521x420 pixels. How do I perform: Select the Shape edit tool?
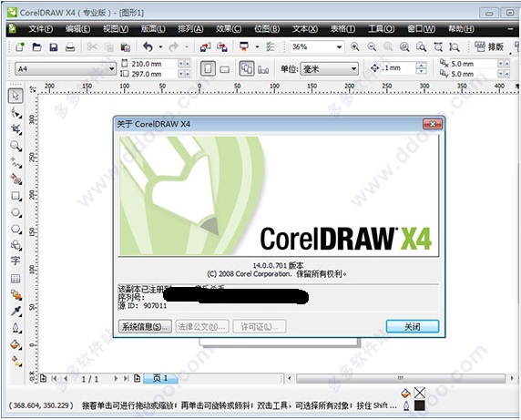[x=15, y=113]
